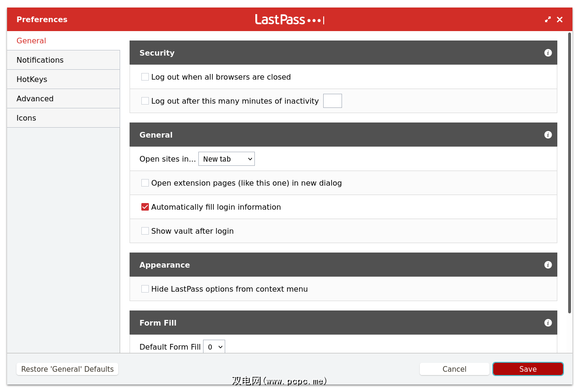Expand the Preferences dialog to full screen
579x392 pixels.
pos(547,19)
